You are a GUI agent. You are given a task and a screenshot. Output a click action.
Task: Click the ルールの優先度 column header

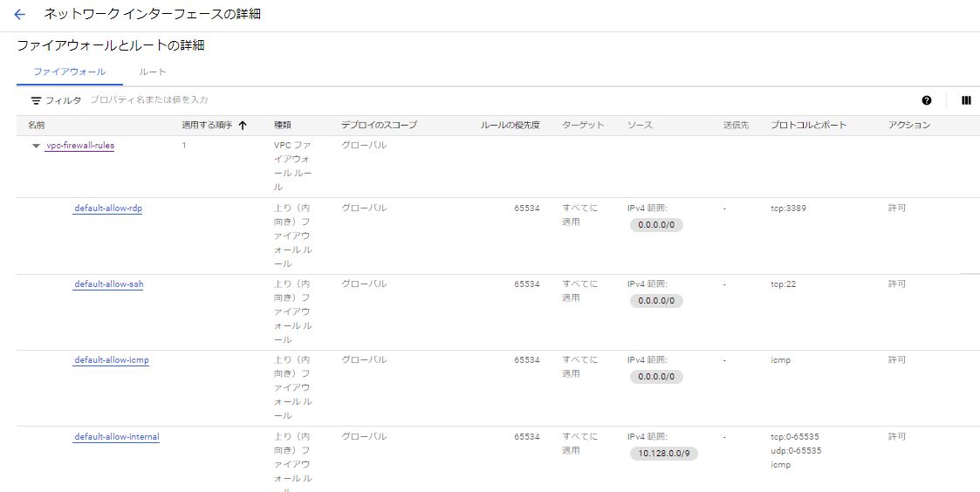click(x=510, y=125)
